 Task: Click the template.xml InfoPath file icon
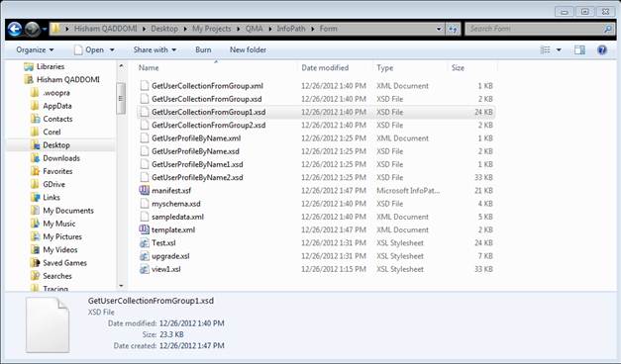pos(145,229)
